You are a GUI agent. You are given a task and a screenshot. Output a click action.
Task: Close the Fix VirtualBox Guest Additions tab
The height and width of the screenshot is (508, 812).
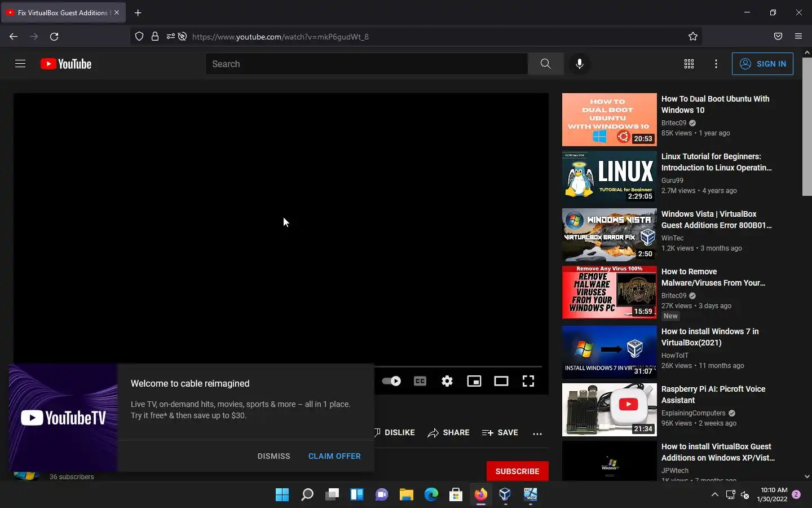click(x=117, y=12)
